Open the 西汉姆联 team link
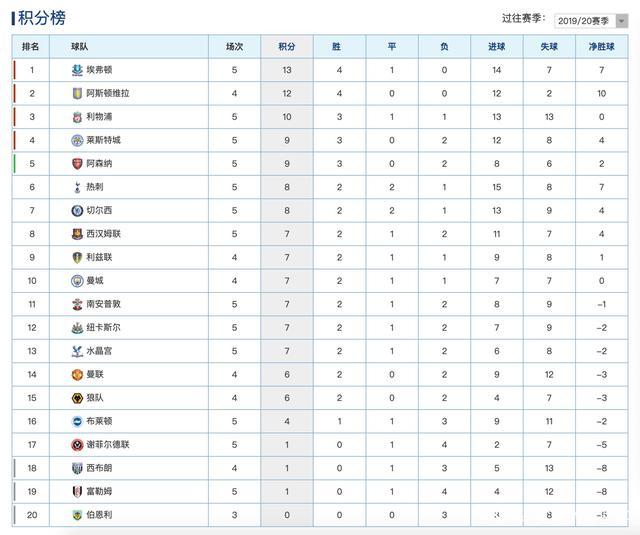Screen dimensions: 640x535 click(103, 234)
